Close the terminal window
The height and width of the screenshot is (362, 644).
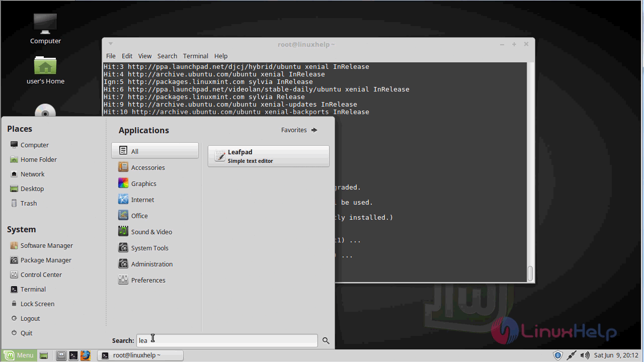(x=526, y=44)
